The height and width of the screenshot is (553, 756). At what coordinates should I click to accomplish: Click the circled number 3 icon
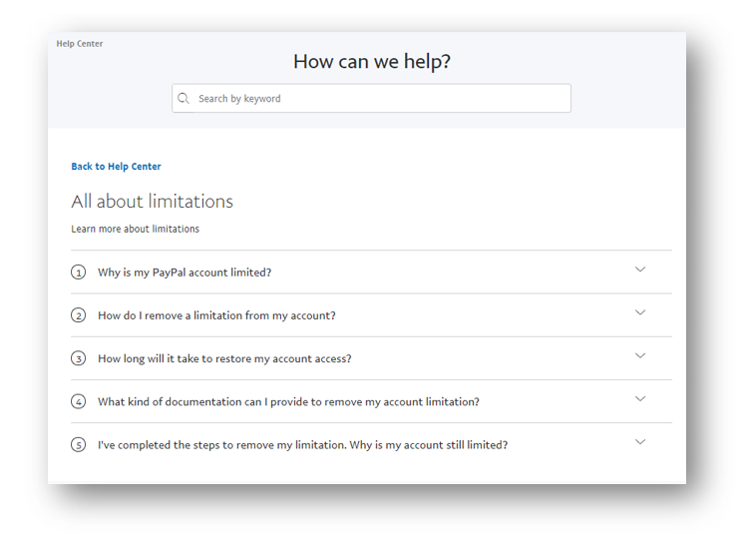click(79, 358)
